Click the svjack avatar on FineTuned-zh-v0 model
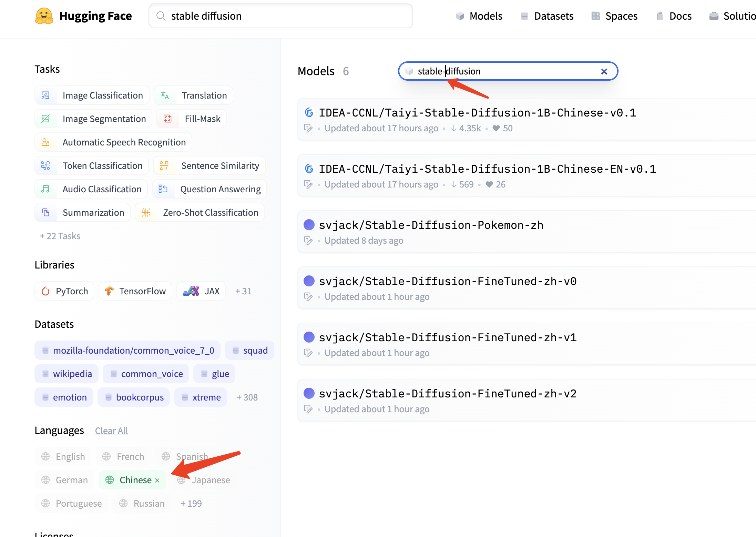Image resolution: width=756 pixels, height=537 pixels. 309,281
